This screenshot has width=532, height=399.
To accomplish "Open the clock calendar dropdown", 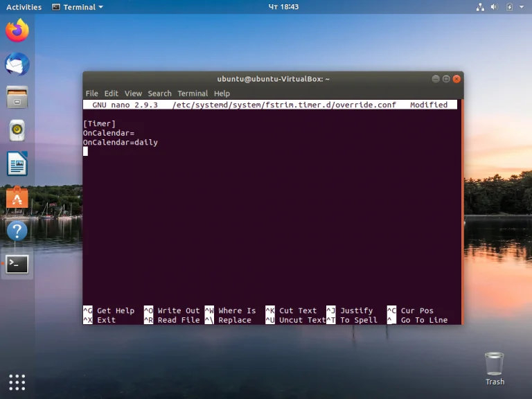I will point(283,7).
